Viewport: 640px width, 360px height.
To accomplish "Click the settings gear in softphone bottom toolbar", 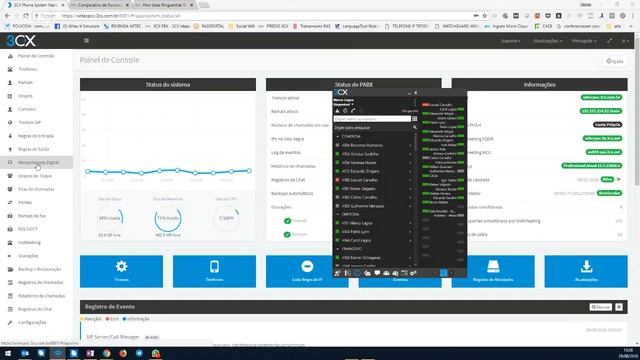I will [x=413, y=273].
